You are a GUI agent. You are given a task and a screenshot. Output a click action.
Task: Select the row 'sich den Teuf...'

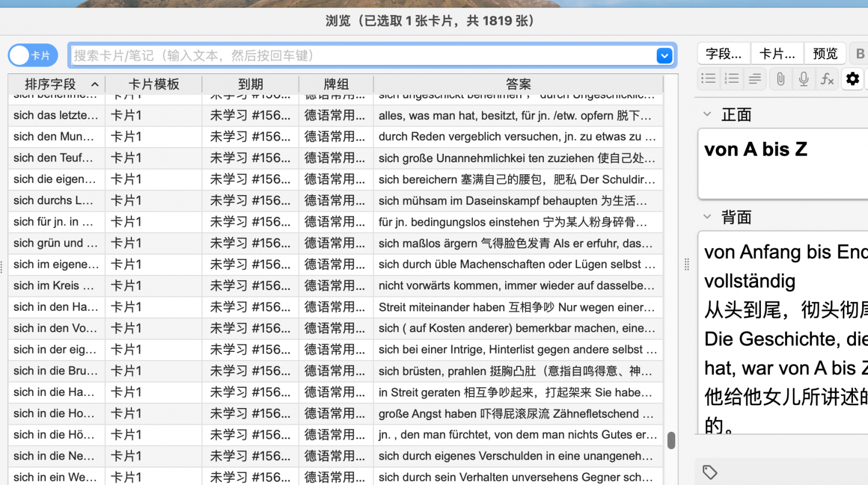pos(336,158)
